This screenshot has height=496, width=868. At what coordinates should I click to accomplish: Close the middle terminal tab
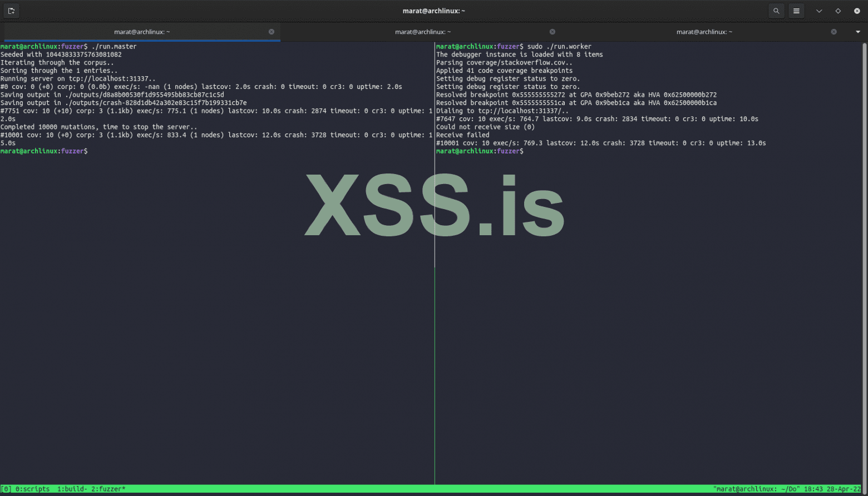click(x=553, y=32)
